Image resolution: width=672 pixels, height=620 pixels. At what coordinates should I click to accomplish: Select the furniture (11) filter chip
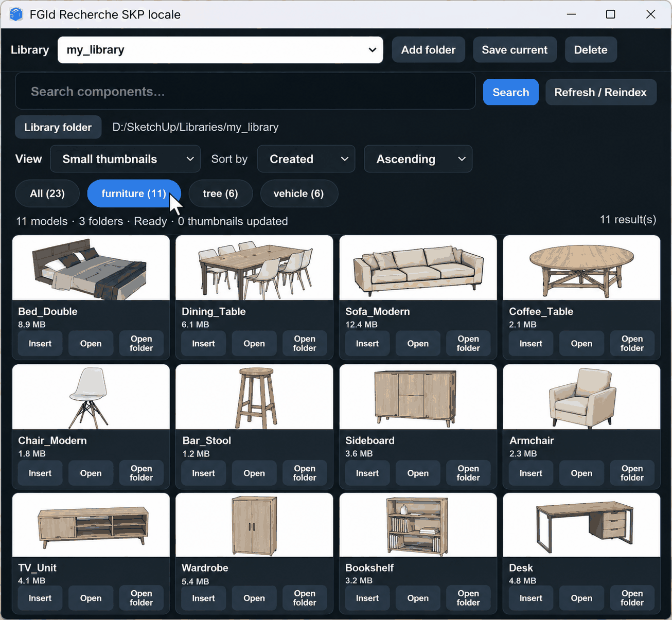pos(134,193)
